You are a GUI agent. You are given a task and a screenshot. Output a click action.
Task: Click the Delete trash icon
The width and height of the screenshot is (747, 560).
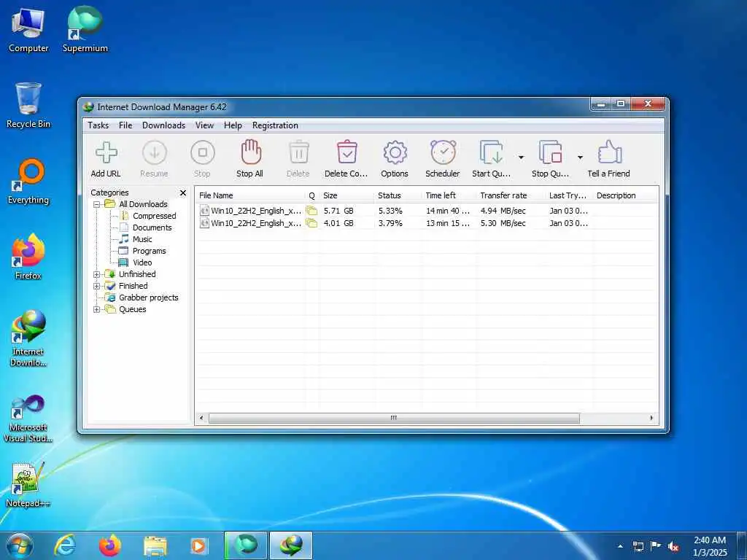click(298, 153)
